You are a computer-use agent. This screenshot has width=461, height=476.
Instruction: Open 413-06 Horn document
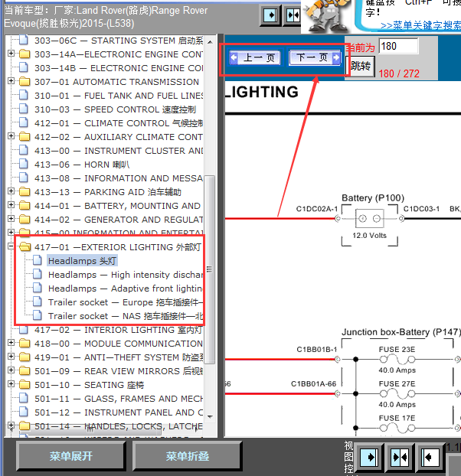click(82, 165)
